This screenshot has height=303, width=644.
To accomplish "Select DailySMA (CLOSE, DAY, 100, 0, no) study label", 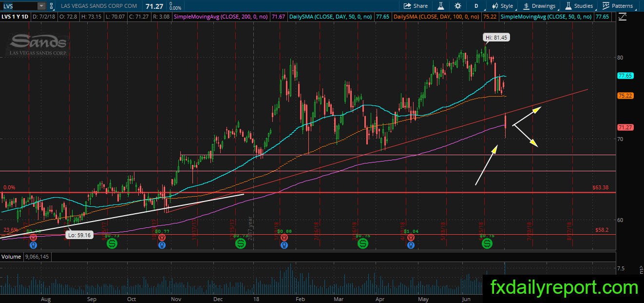I will [x=436, y=17].
